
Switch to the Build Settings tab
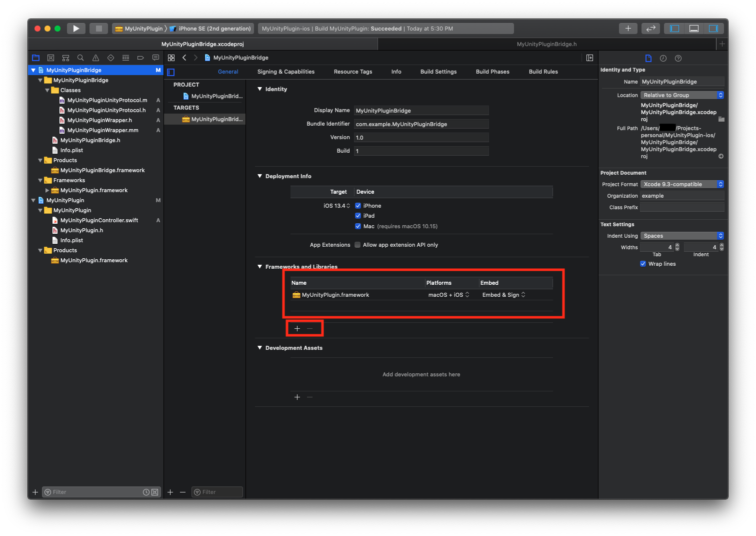coord(438,72)
